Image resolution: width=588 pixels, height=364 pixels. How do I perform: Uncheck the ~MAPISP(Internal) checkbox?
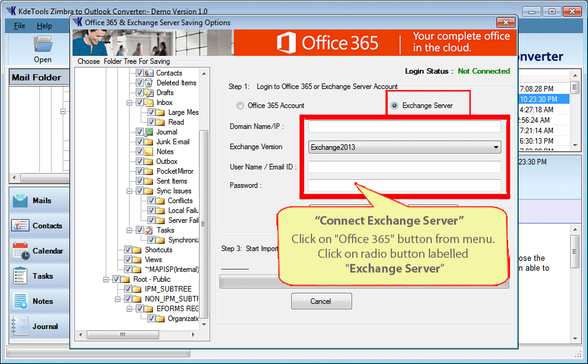click(128, 269)
